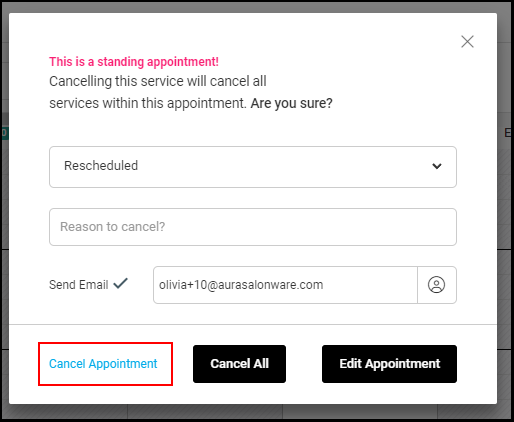Open the Rescheduled cancellation type dropdown

(x=253, y=167)
